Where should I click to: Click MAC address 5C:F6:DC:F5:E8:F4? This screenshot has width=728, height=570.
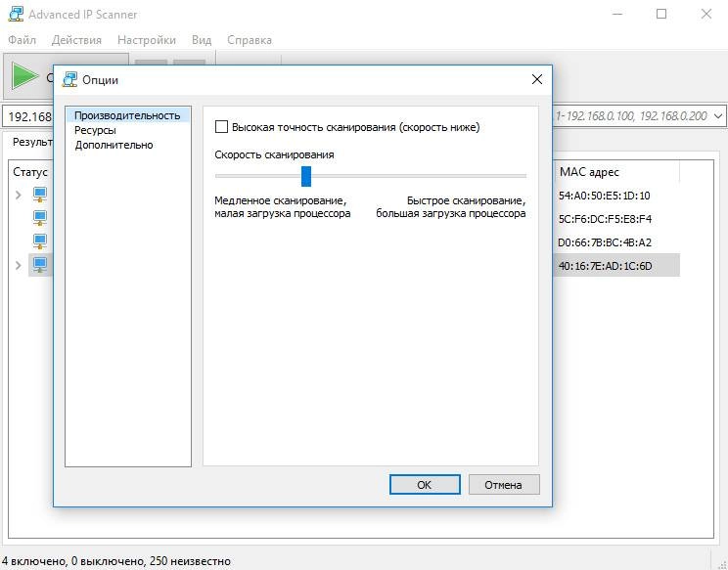click(605, 219)
